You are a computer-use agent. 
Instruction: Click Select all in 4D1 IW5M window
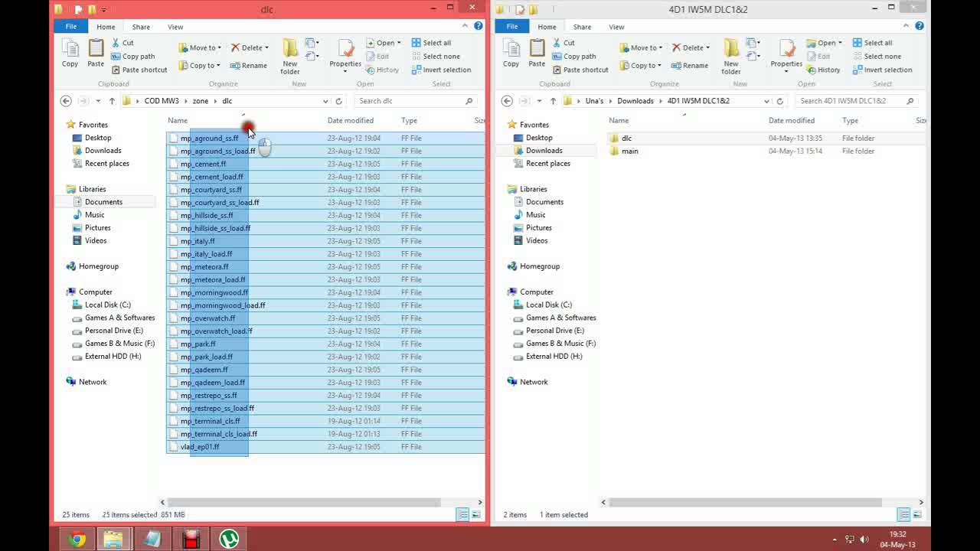(872, 43)
